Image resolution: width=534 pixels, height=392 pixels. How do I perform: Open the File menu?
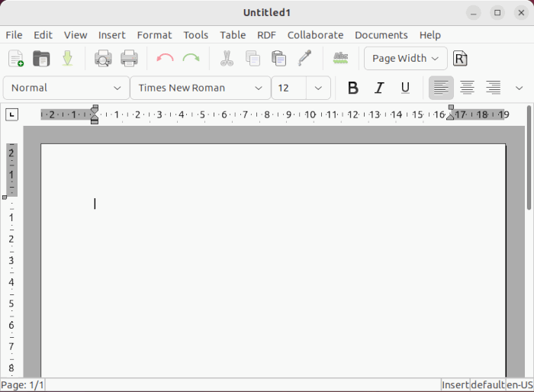(x=14, y=35)
